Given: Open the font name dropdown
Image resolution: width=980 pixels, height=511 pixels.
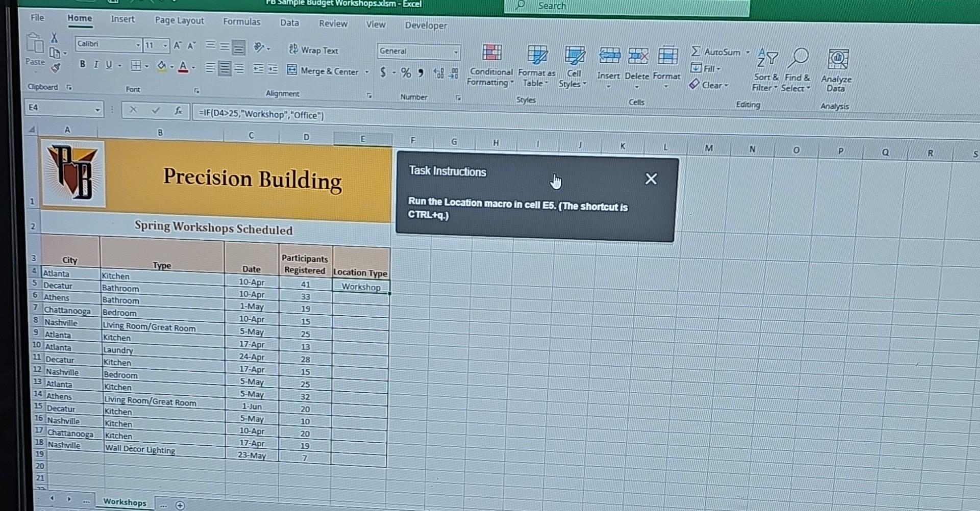Looking at the screenshot, I should click(138, 45).
